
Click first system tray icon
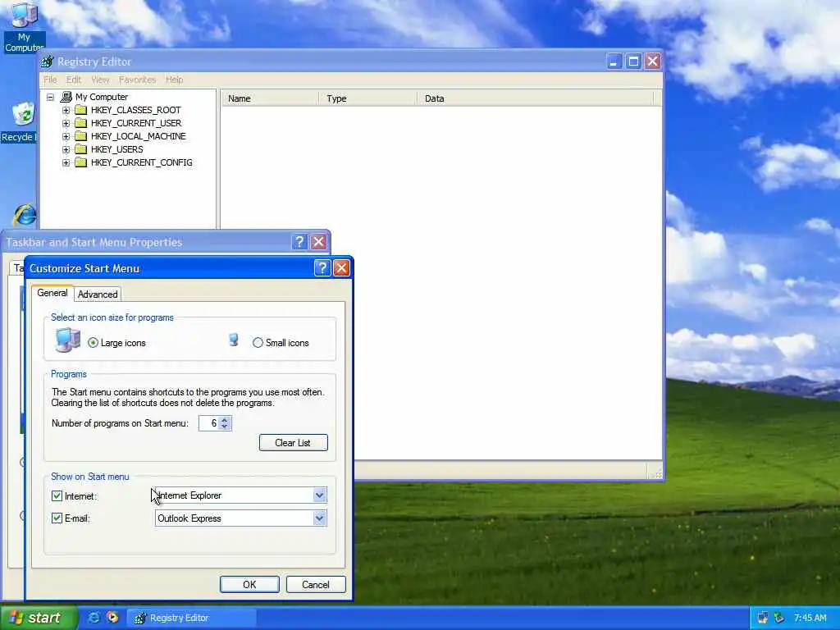(763, 618)
